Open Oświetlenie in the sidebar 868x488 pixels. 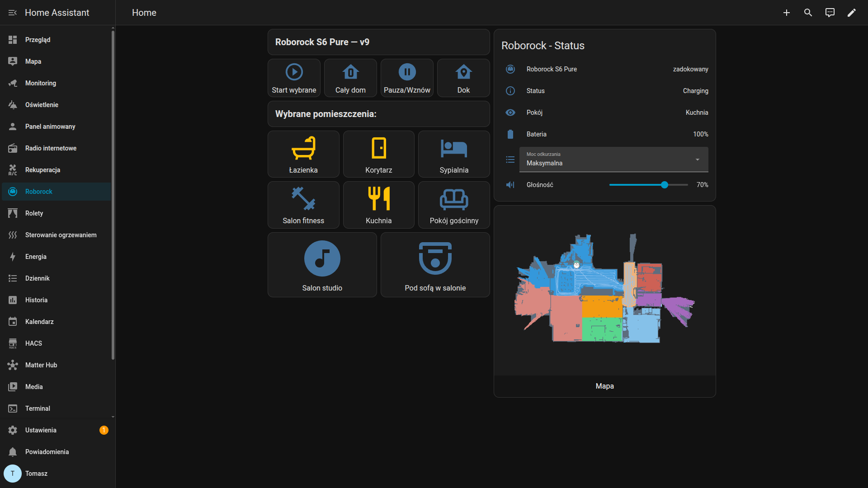click(x=56, y=105)
